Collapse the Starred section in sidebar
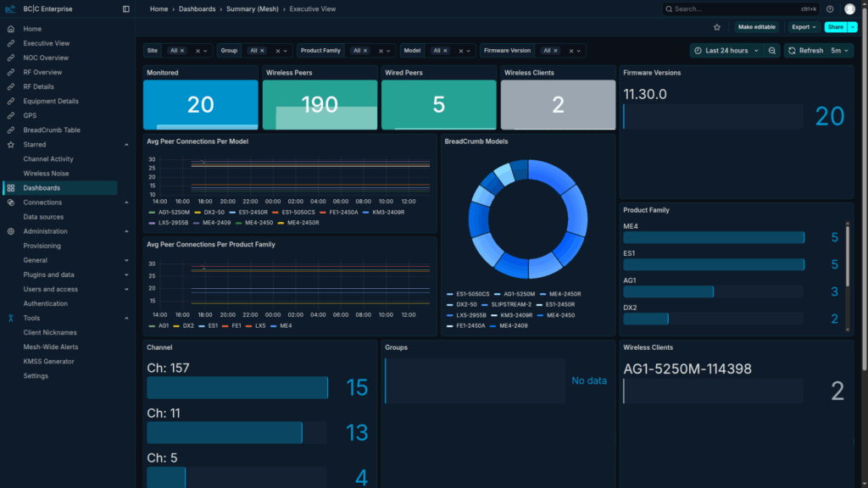 pyautogui.click(x=127, y=144)
